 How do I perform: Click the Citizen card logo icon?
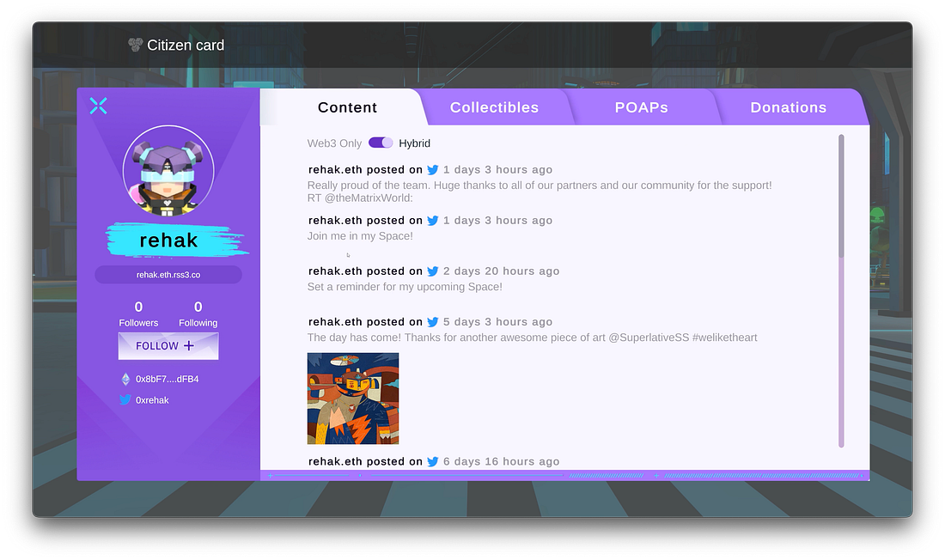(135, 45)
